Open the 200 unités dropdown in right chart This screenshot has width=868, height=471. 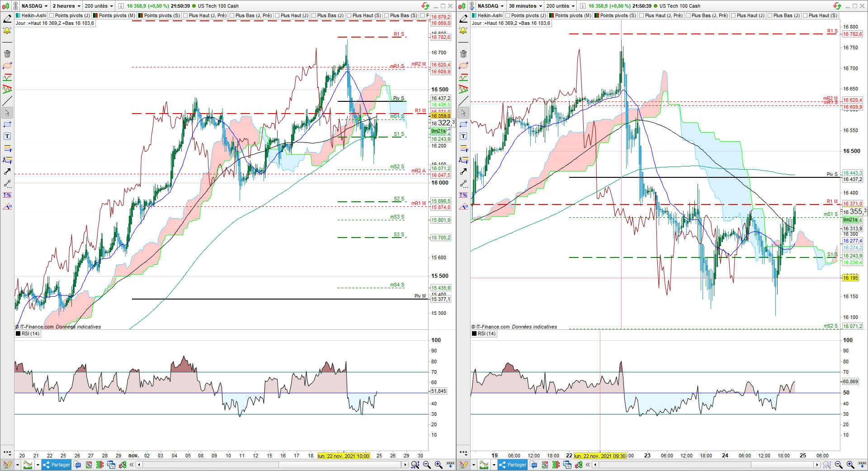point(561,6)
